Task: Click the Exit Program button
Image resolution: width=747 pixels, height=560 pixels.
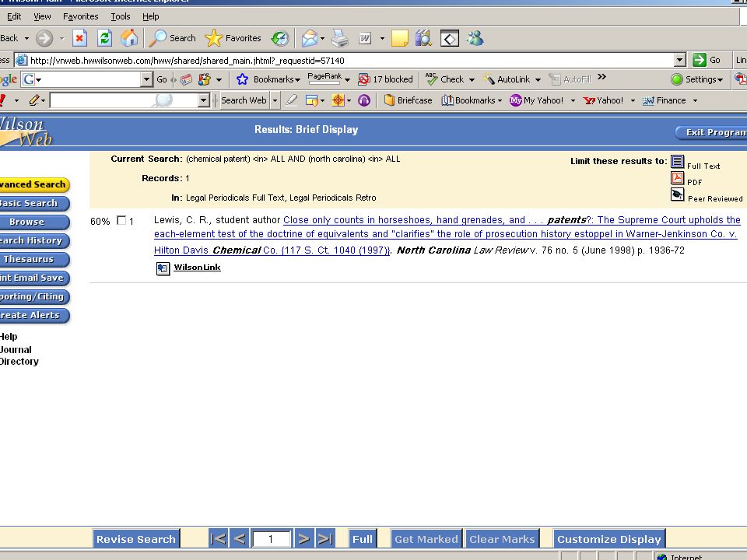Action: click(x=711, y=132)
